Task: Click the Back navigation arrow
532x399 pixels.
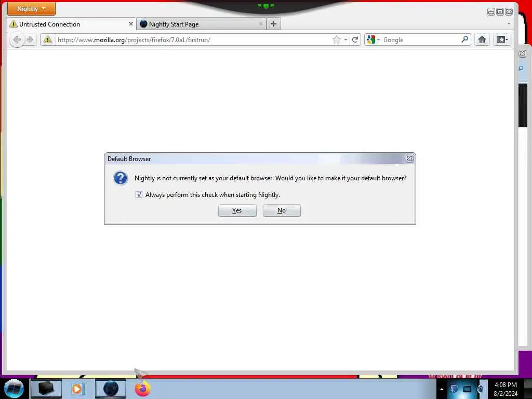Action: (17, 39)
